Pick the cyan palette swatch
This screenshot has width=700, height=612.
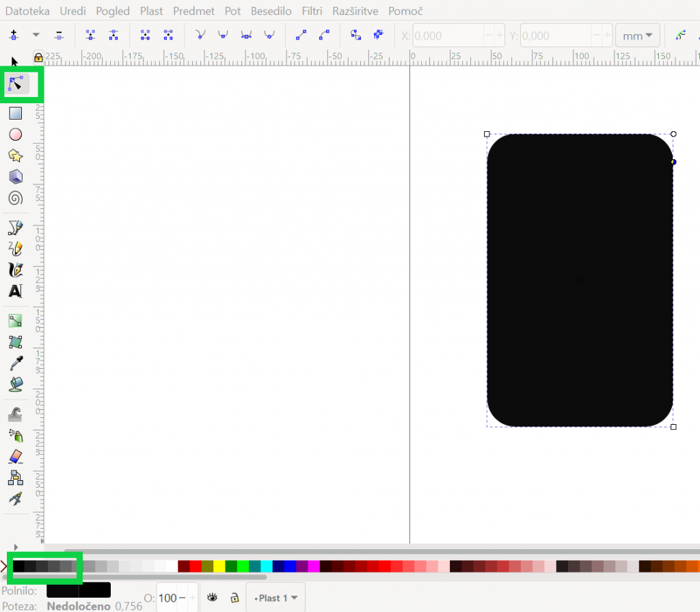pos(267,566)
